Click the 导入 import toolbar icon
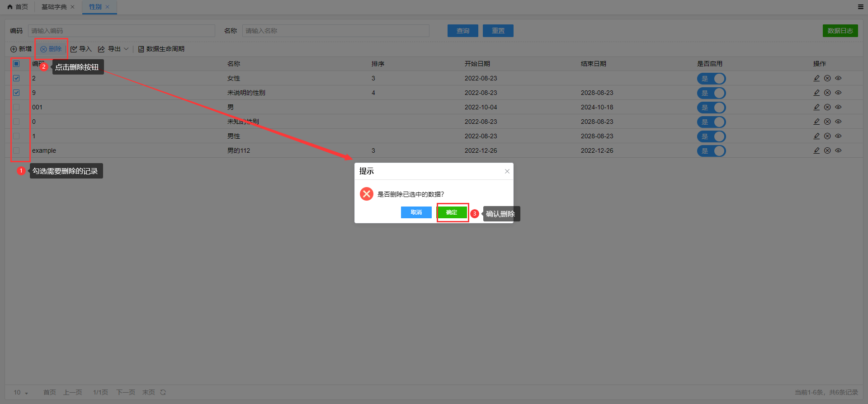868x404 pixels. [74, 49]
